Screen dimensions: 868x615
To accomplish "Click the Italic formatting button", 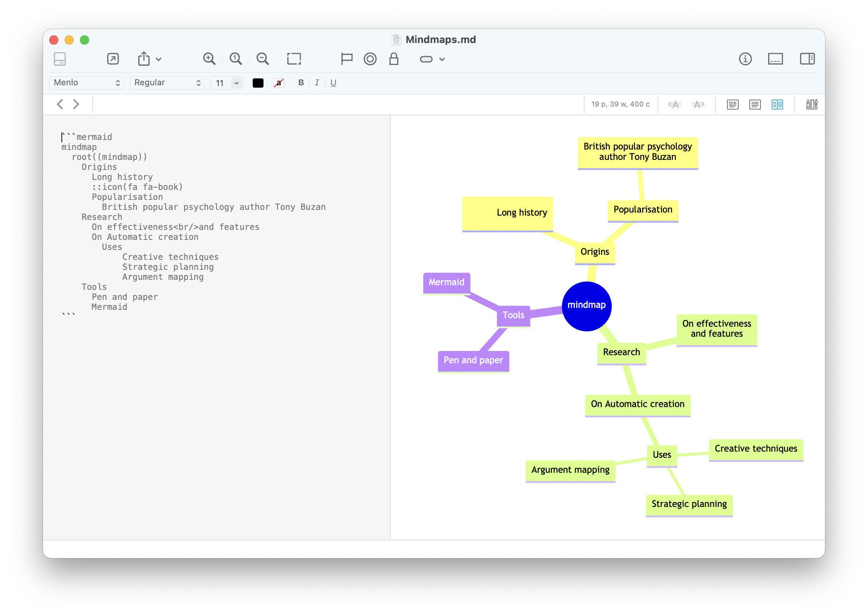I will point(316,82).
